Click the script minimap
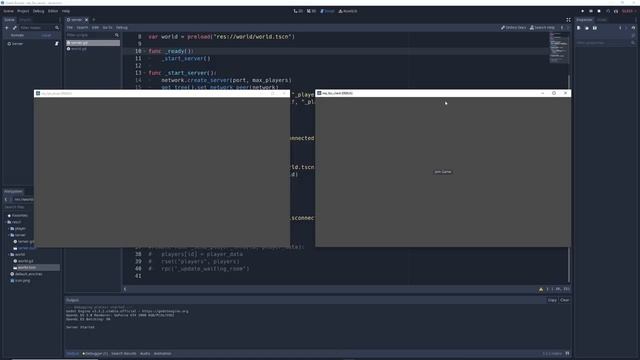Image resolution: width=640 pixels, height=360 pixels. click(x=559, y=47)
